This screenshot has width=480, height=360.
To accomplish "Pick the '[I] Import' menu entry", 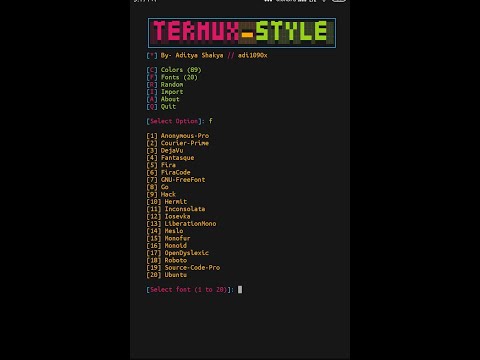I will [x=165, y=92].
